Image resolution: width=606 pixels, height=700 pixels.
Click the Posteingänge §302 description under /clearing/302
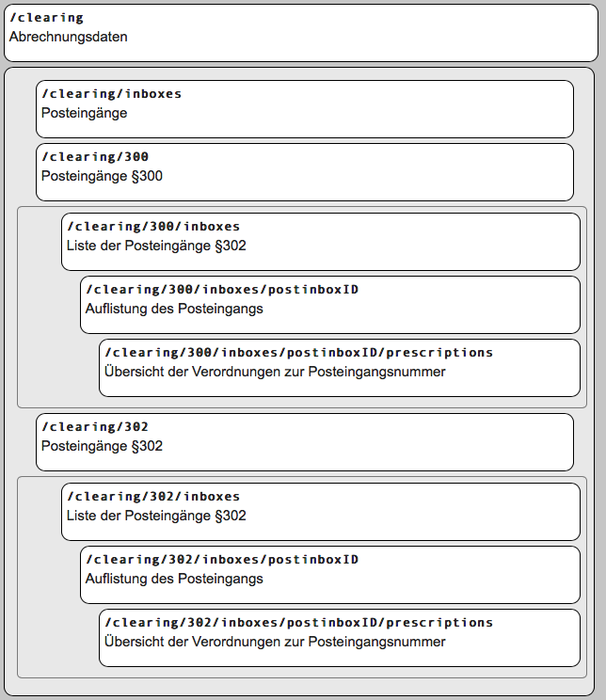102,446
